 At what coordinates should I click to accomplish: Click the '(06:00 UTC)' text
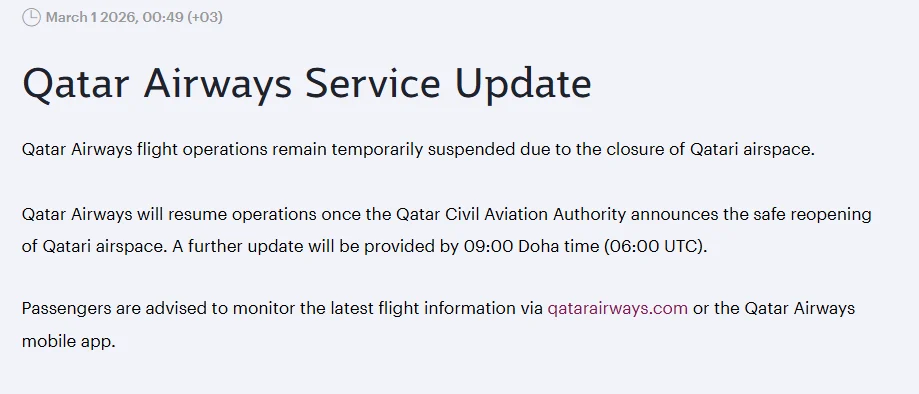[656, 246]
